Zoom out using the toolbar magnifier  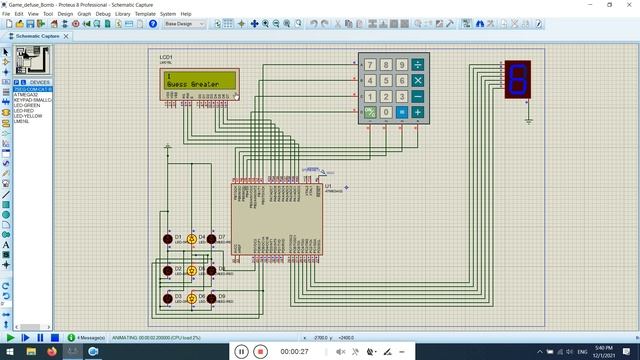coord(276,24)
